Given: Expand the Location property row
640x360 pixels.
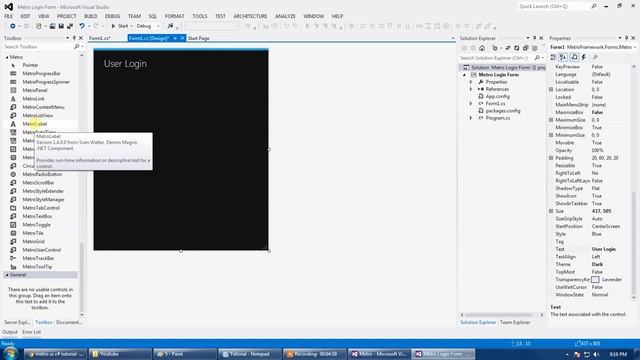Looking at the screenshot, I should coord(551,89).
